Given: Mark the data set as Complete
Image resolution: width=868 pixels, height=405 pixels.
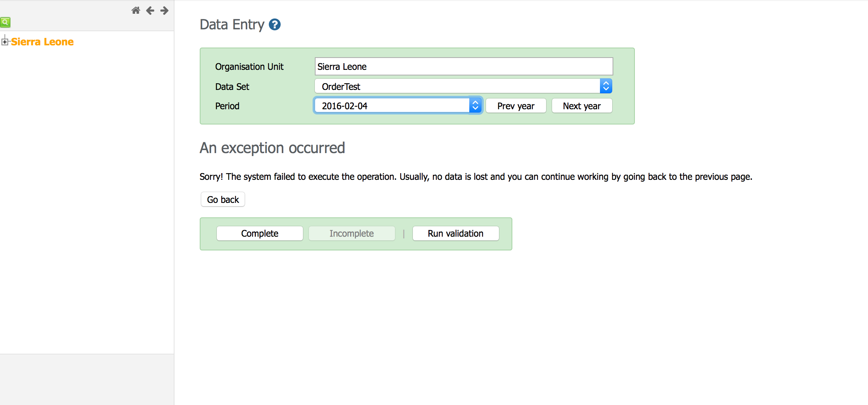Looking at the screenshot, I should pyautogui.click(x=260, y=233).
